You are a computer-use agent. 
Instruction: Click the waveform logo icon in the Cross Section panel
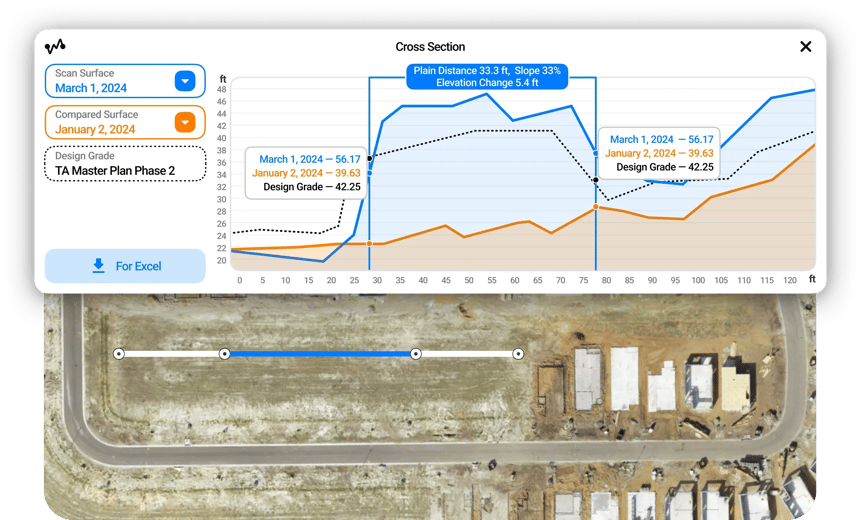55,46
